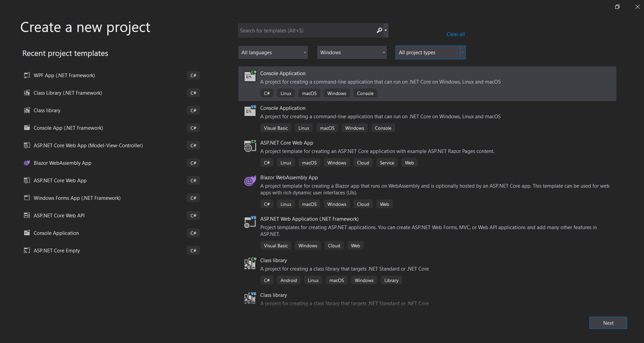Click the Console tag under C# Console Application

(365, 93)
